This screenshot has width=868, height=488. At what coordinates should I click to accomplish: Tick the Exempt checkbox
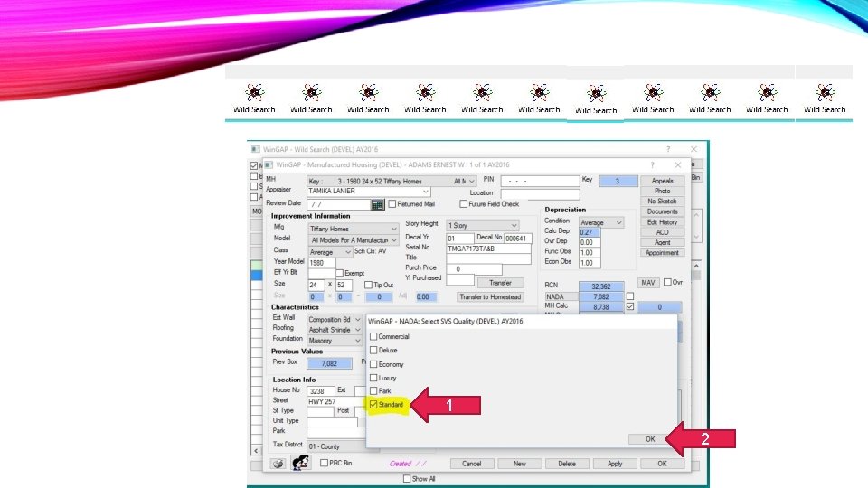pos(340,273)
